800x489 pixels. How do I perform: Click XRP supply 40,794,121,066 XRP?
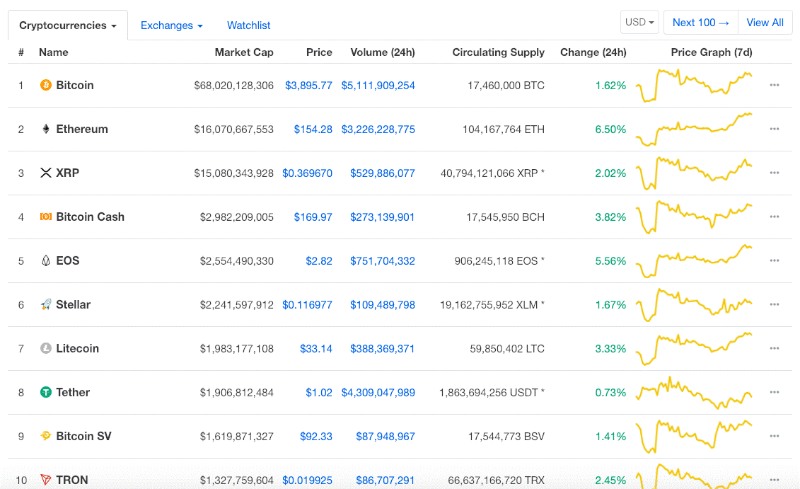tap(492, 173)
